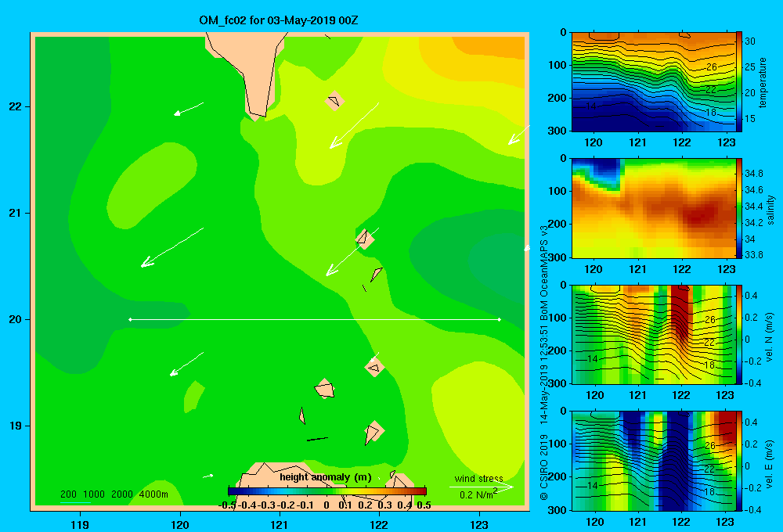
Task: Click the small island near 121.5E 22N
Action: point(334,101)
